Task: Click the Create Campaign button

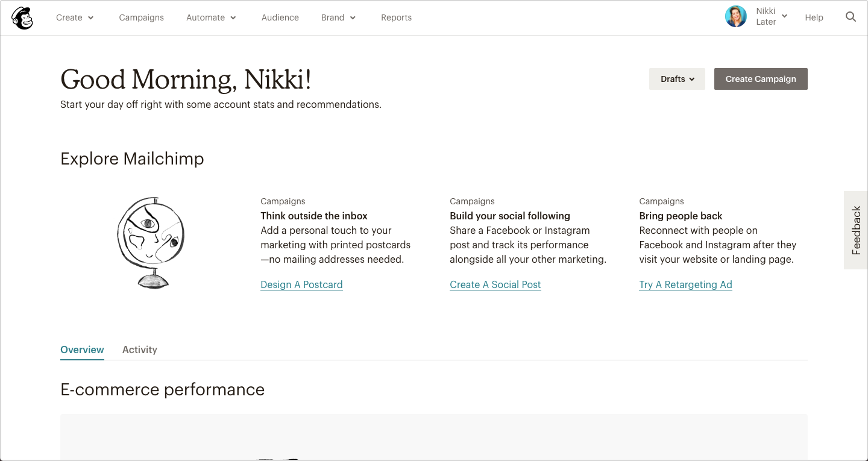Action: [761, 79]
